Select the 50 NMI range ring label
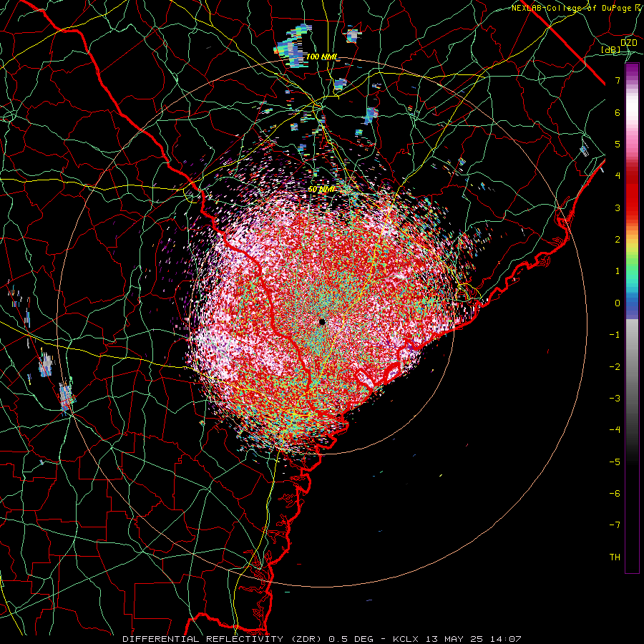Screen dimensions: 644x644 tap(321, 190)
